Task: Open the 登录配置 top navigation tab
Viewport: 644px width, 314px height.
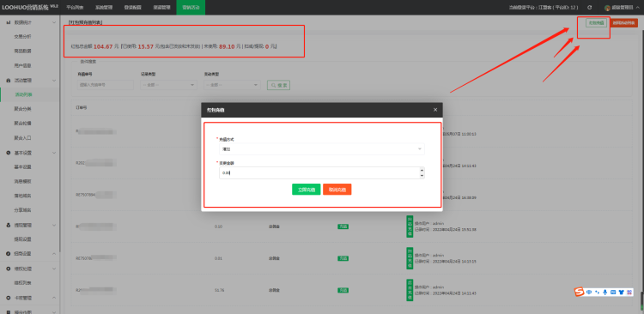Action: click(132, 8)
